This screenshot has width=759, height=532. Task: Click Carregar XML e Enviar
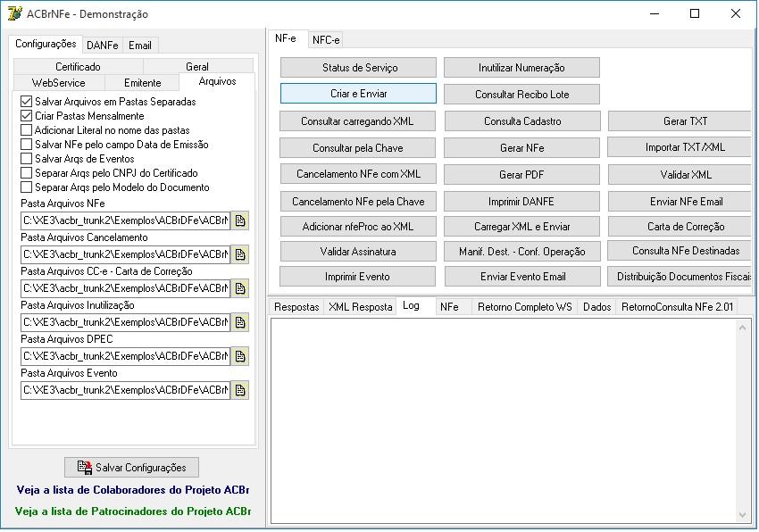521,227
